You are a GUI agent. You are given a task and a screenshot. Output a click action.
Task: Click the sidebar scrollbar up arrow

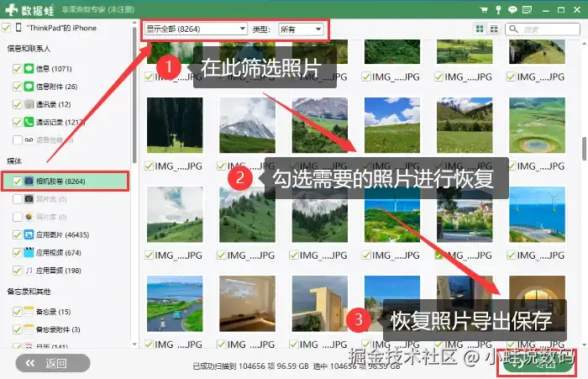(x=134, y=24)
